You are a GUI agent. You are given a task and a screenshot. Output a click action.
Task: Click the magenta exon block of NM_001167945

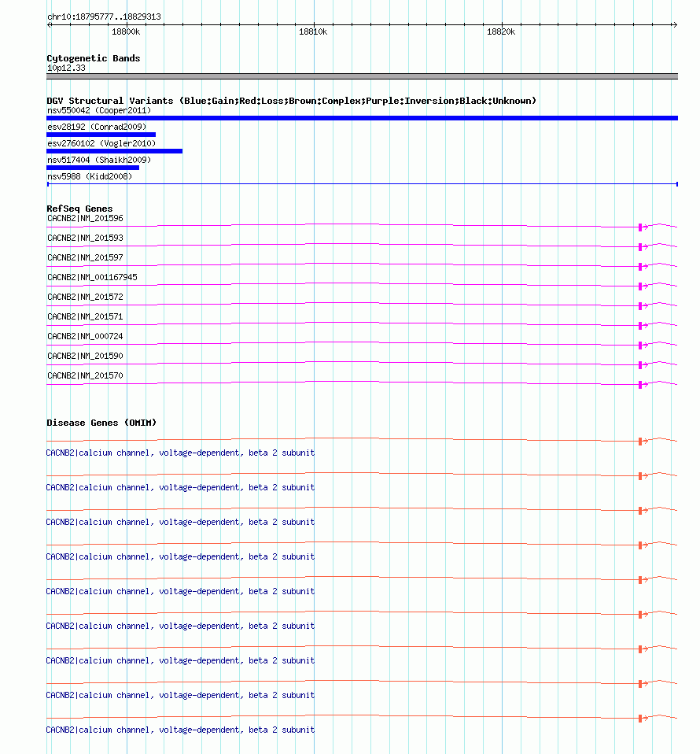coord(640,286)
